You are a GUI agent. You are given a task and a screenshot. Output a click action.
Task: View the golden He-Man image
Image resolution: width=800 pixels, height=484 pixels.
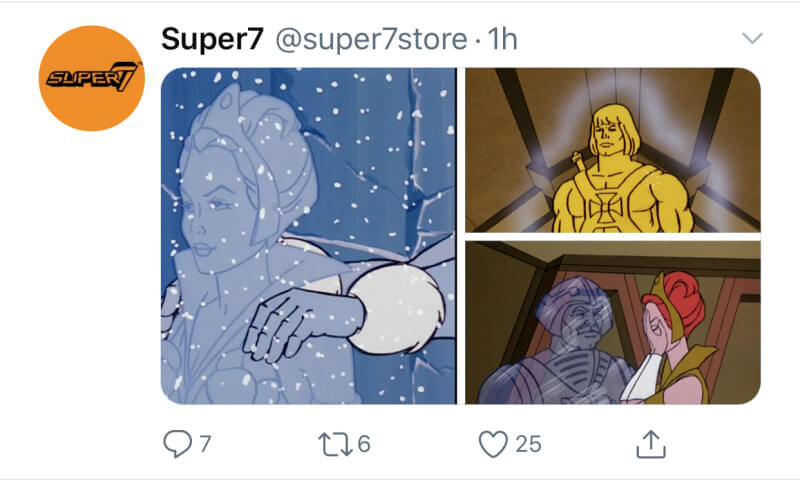[x=613, y=150]
